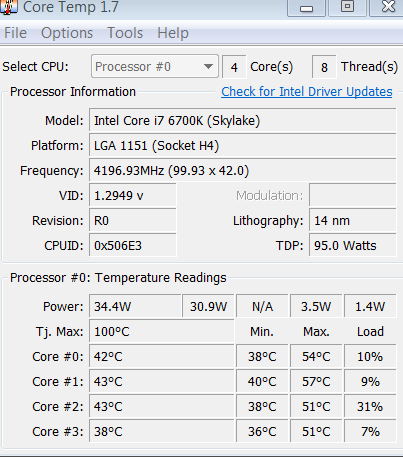Open the File menu

pyautogui.click(x=15, y=33)
